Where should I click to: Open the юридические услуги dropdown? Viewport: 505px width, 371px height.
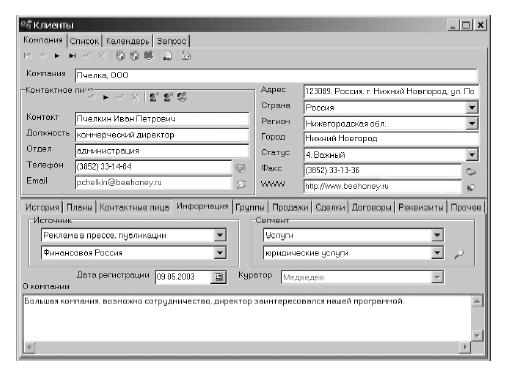coord(437,253)
